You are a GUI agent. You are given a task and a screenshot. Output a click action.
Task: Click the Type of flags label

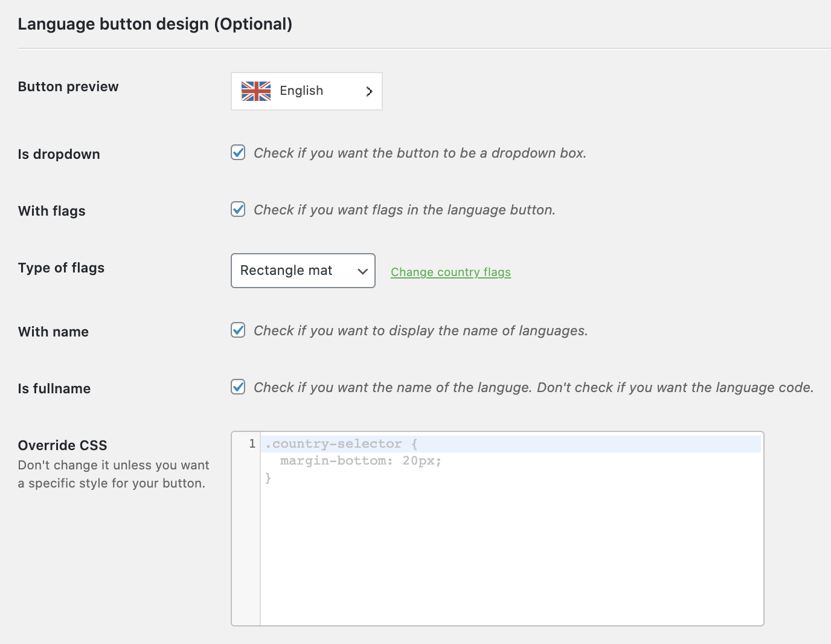click(x=61, y=268)
